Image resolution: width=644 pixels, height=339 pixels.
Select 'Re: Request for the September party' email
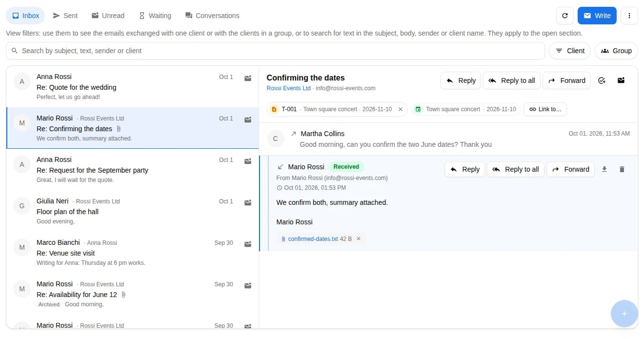coord(132,170)
